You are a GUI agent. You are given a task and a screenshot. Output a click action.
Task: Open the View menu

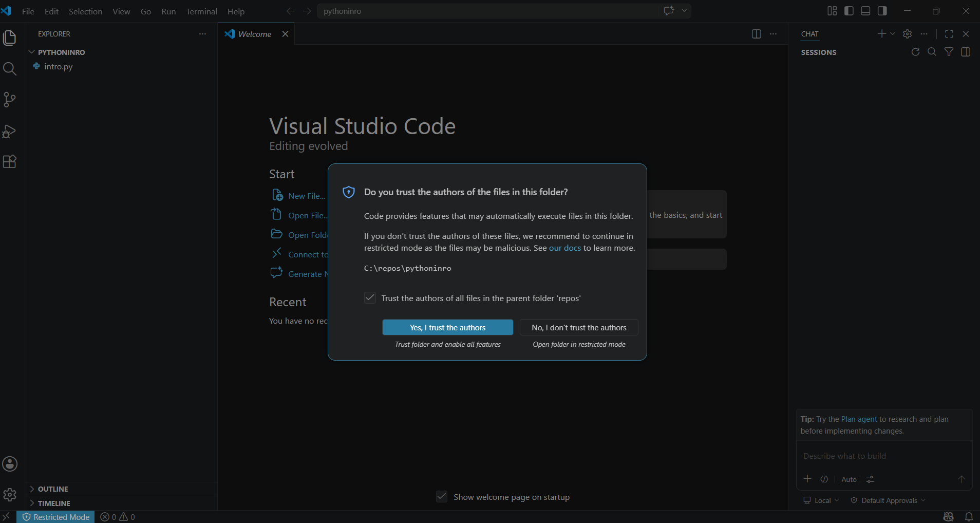click(x=121, y=11)
